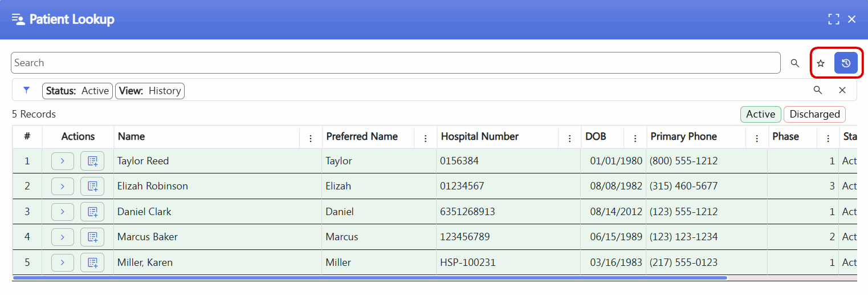
Task: Sort by the Name column header
Action: click(131, 136)
